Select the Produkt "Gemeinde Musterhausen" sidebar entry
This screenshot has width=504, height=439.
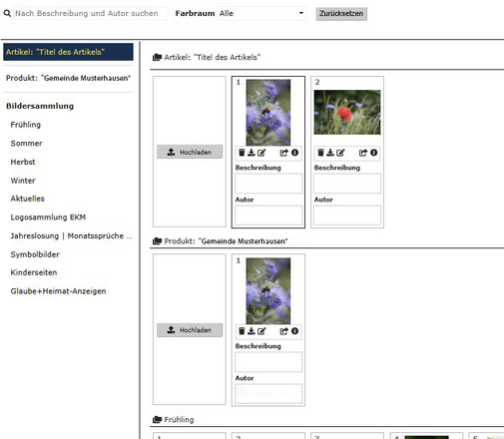(68, 78)
